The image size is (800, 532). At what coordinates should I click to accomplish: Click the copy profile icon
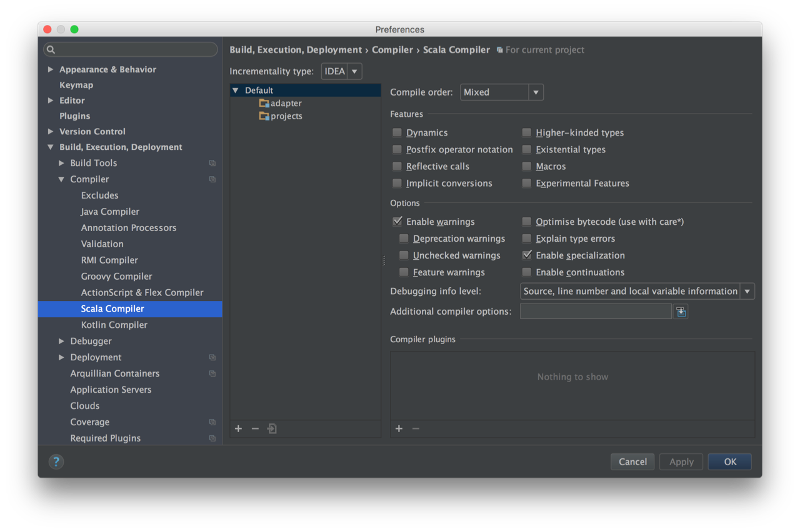(272, 428)
